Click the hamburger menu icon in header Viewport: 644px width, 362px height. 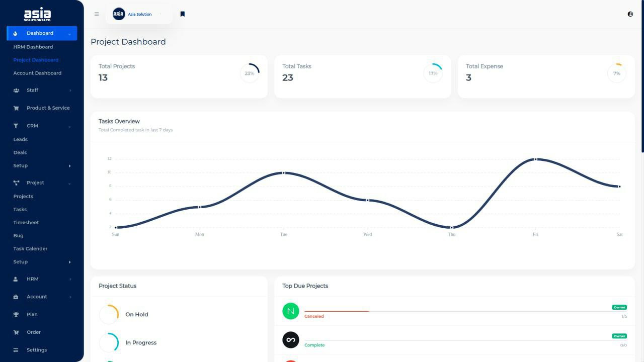click(x=97, y=14)
